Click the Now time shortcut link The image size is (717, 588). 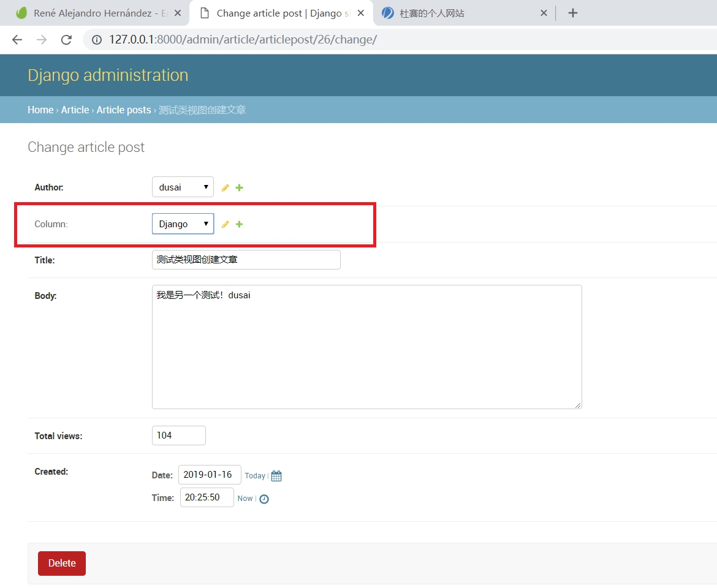(x=245, y=499)
